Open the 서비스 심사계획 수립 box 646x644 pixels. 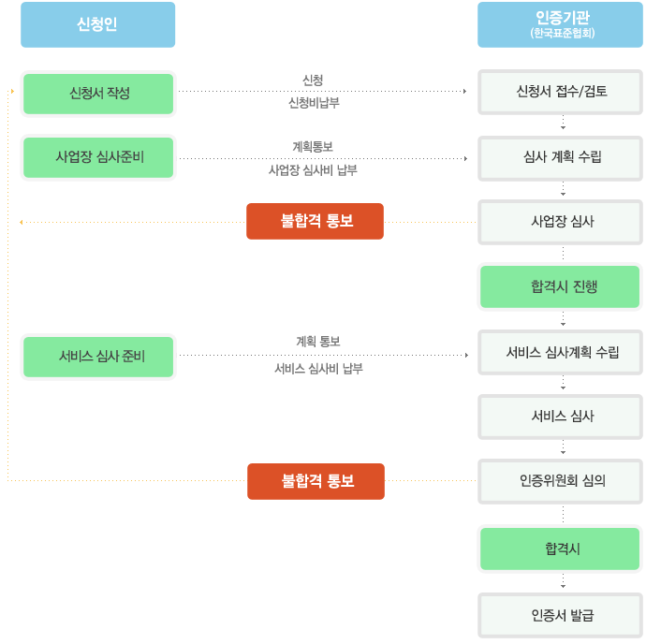tap(560, 352)
